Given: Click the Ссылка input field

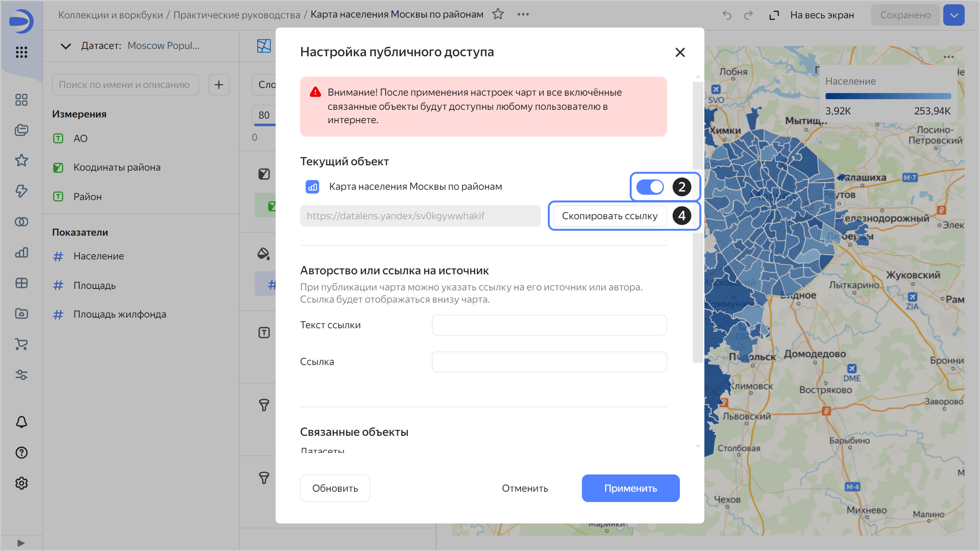Looking at the screenshot, I should click(x=549, y=362).
